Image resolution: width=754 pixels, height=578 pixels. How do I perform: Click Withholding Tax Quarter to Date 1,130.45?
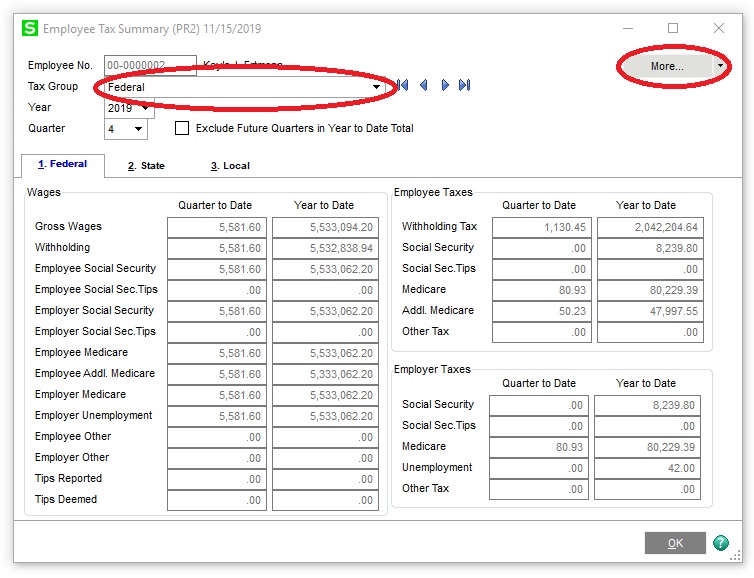tap(542, 227)
